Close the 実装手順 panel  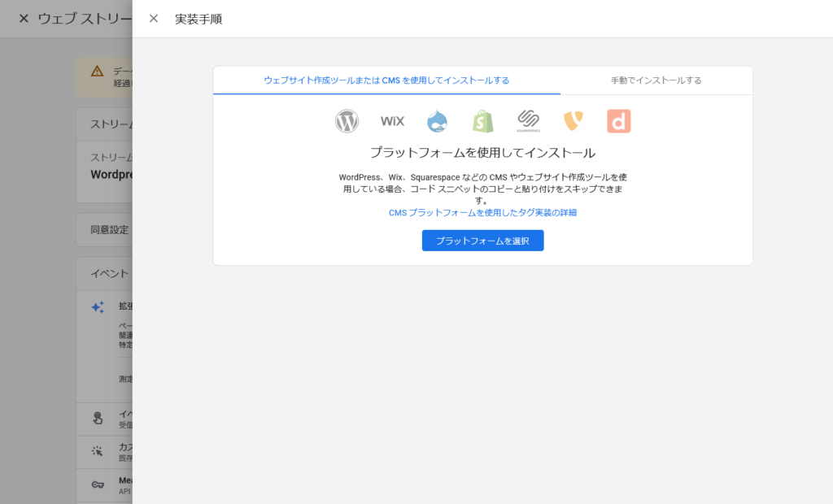pyautogui.click(x=154, y=19)
